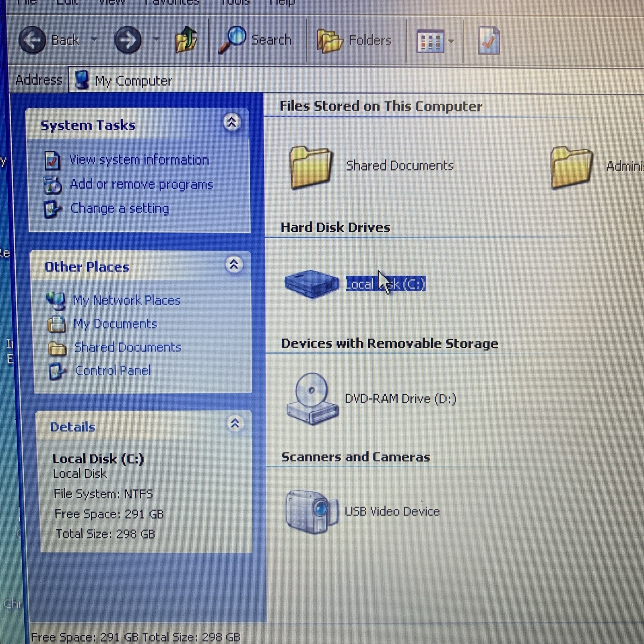The height and width of the screenshot is (644, 644).
Task: Click Shared Documents folder icon in Other Places
Action: click(57, 349)
